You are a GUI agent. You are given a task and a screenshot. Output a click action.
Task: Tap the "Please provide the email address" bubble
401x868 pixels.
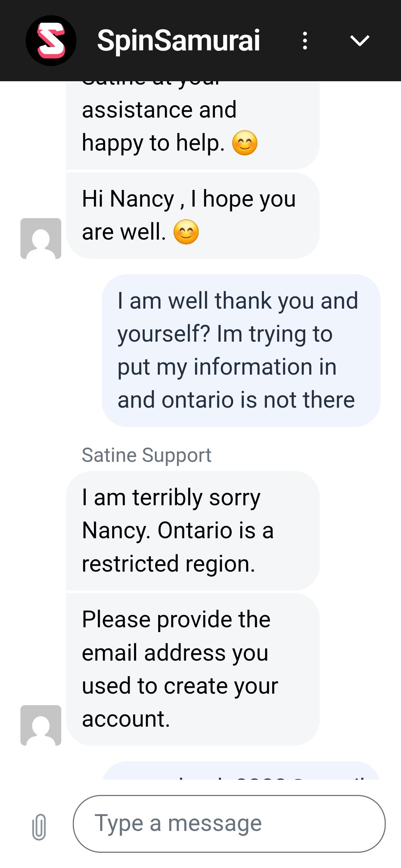[192, 669]
